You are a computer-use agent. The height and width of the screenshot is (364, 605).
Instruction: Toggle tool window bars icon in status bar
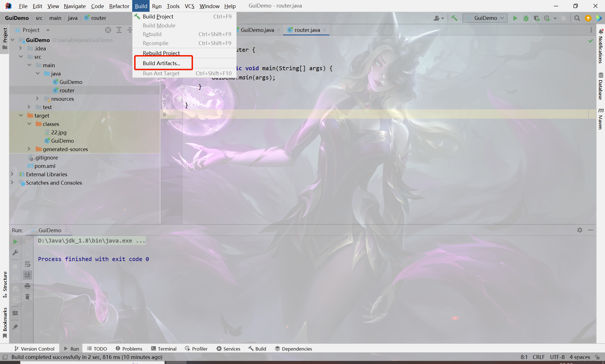[x=5, y=357]
